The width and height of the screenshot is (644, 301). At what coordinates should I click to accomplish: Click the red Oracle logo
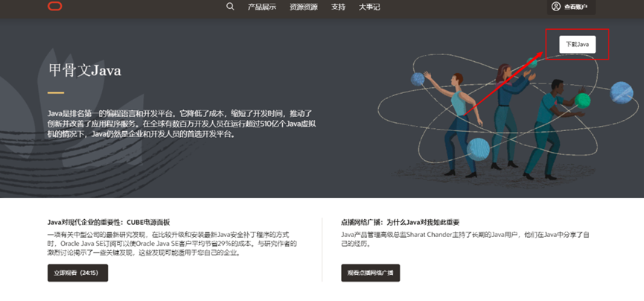[x=54, y=6]
